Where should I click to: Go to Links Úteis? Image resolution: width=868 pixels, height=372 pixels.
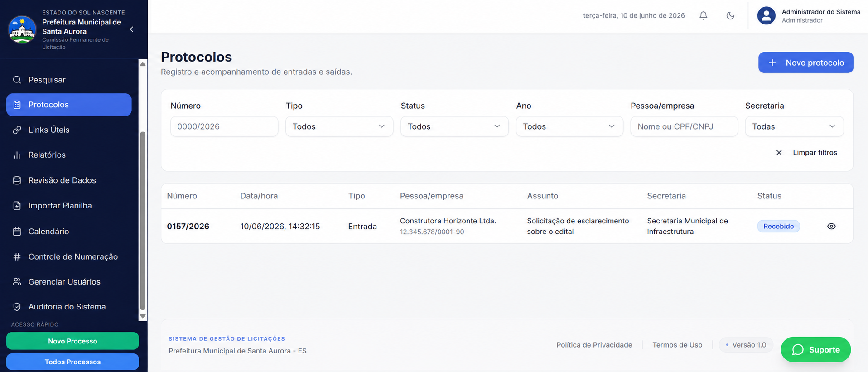click(69, 130)
